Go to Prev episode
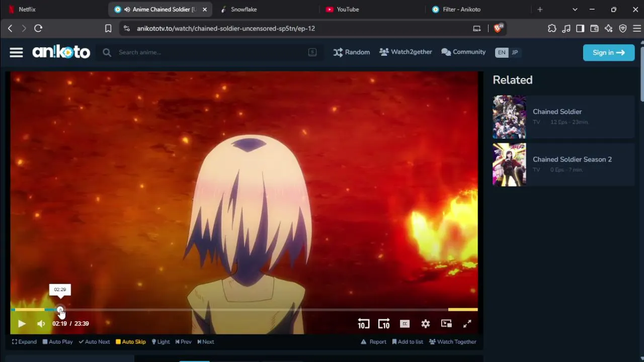 coord(183,342)
